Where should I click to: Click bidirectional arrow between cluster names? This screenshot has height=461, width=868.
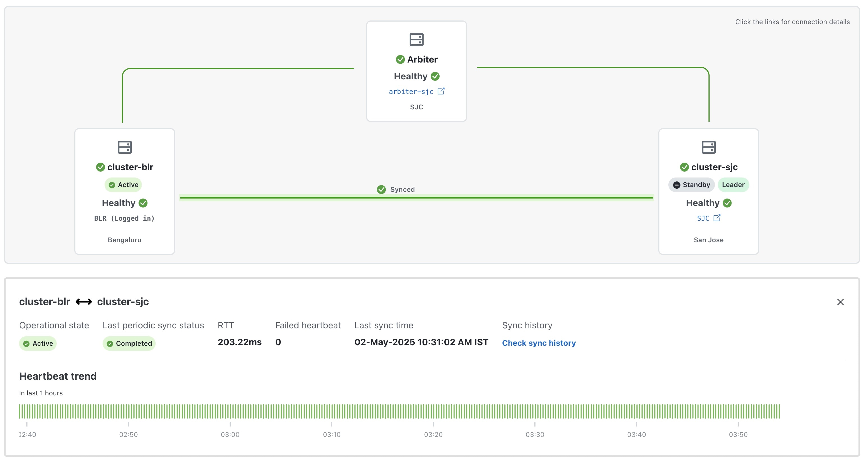(84, 302)
